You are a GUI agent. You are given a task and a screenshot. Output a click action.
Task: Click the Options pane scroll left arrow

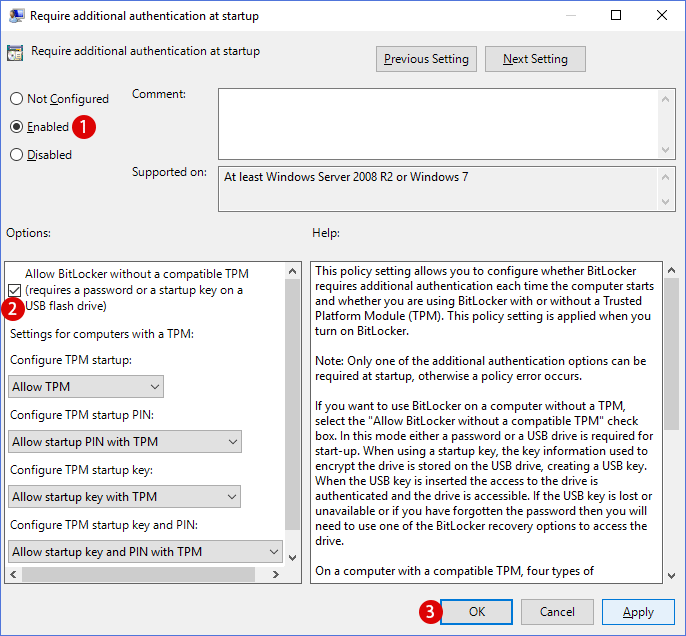pos(13,574)
